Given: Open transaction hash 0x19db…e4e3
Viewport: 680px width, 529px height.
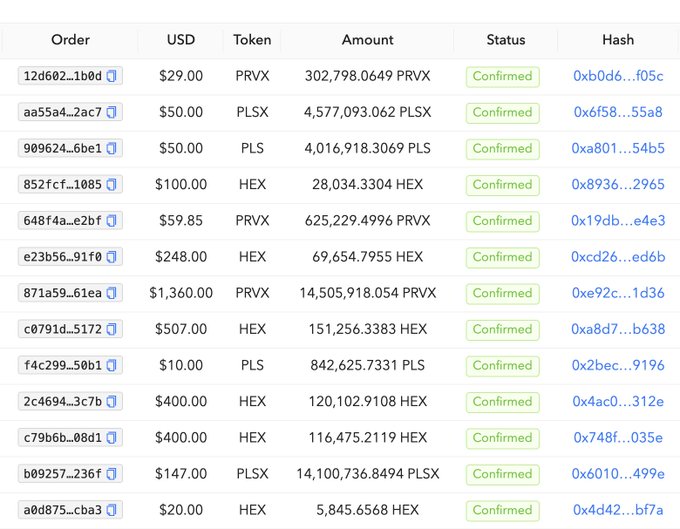Looking at the screenshot, I should click(618, 221).
